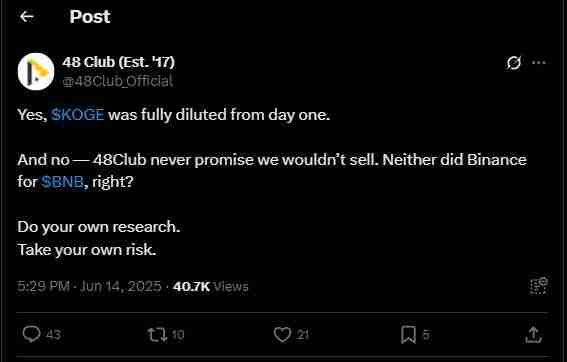The image size is (567, 362).
Task: Open the $KOGE cashtag link
Action: click(x=78, y=115)
